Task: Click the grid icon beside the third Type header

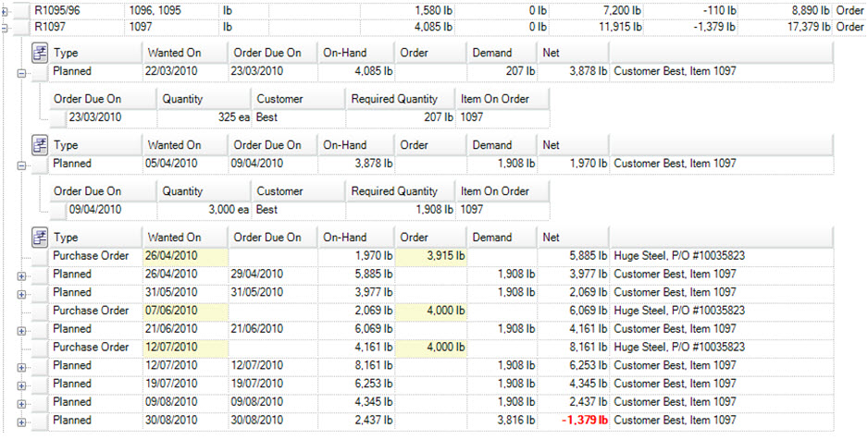Action: [40, 238]
